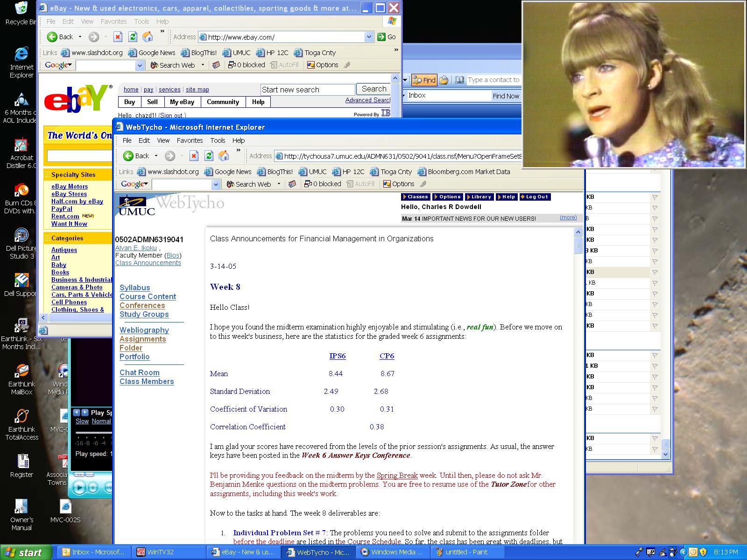Expand the eBay address bar dropdown
The width and height of the screenshot is (747, 560).
pyautogui.click(x=369, y=37)
